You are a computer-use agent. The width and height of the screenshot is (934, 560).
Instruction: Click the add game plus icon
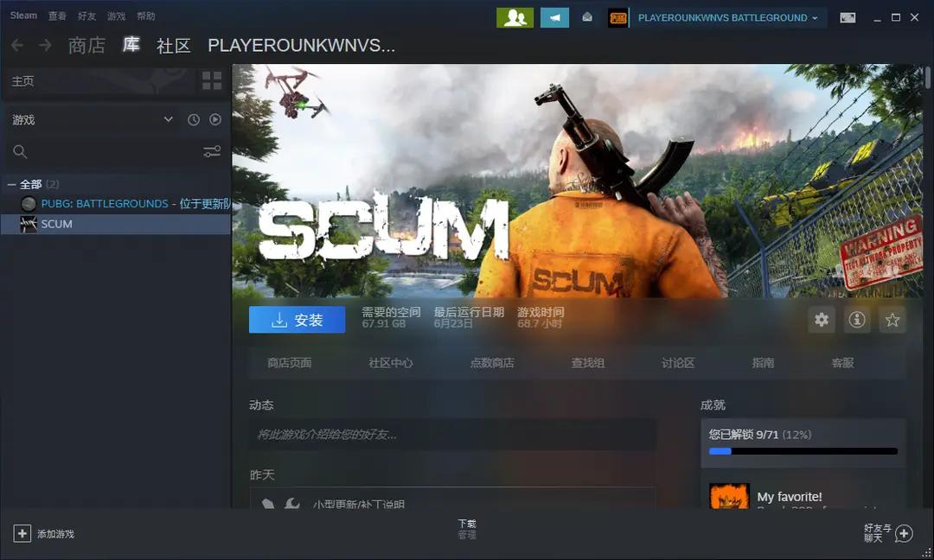coord(22,534)
